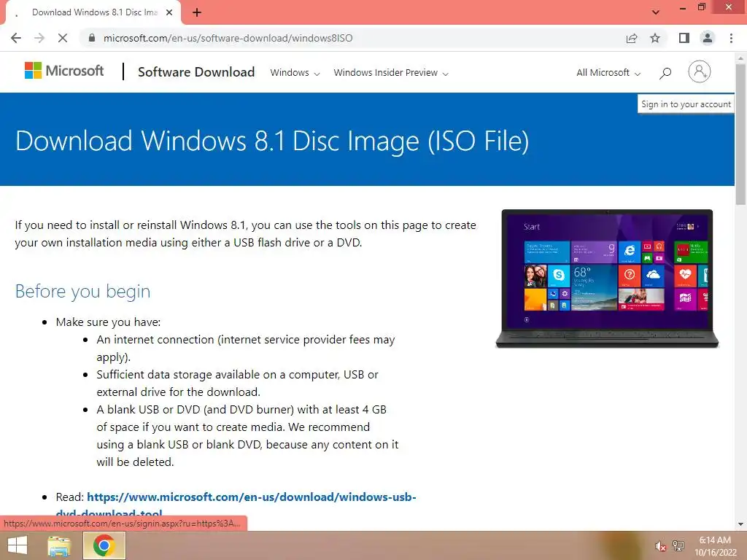Screen dimensions: 747x560
Task: Click 'An internet connection' bullet text
Action: (246, 348)
